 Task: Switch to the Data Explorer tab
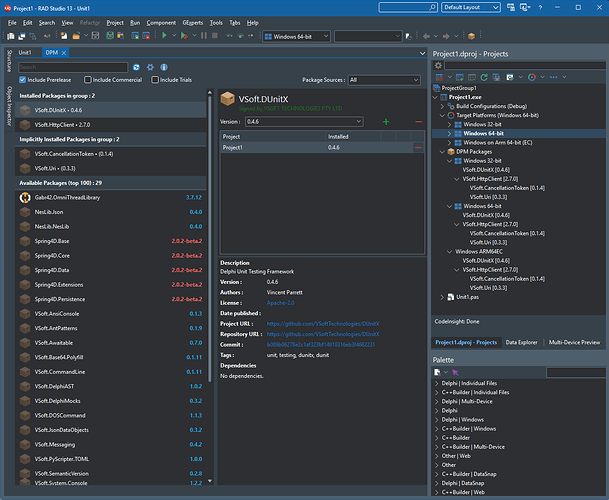click(521, 342)
